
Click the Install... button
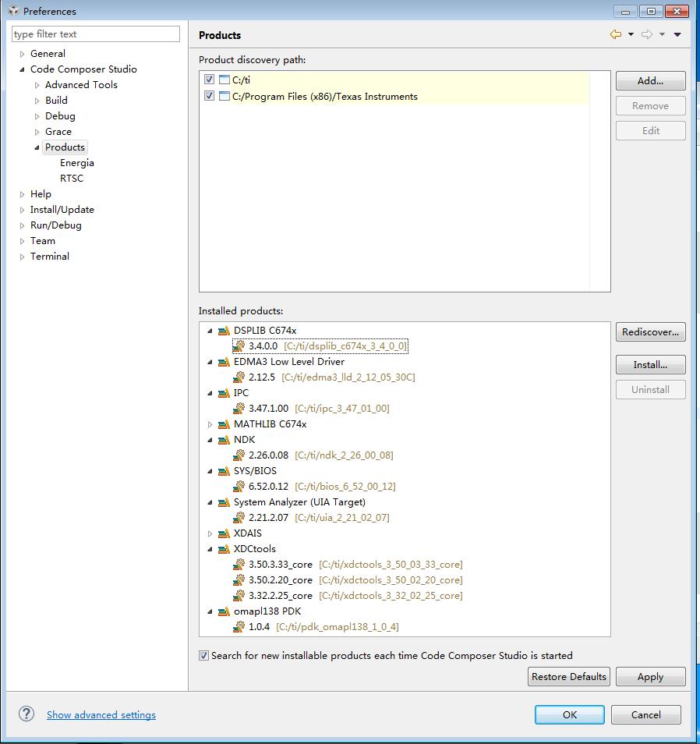click(650, 364)
